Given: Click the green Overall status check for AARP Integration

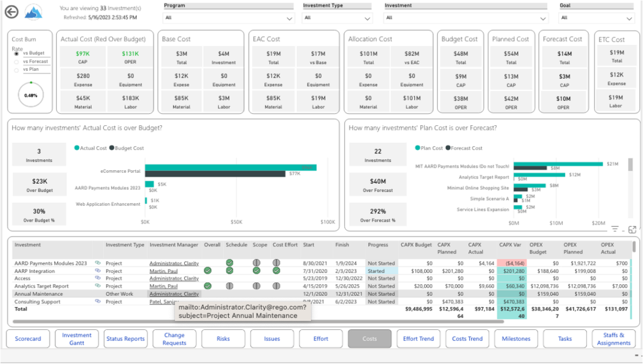Looking at the screenshot, I should pyautogui.click(x=207, y=271).
